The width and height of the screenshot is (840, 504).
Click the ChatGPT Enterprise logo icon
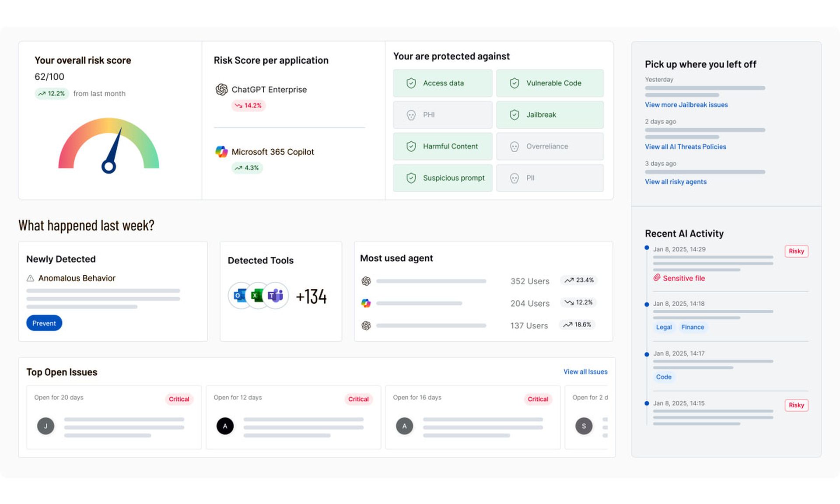[221, 90]
